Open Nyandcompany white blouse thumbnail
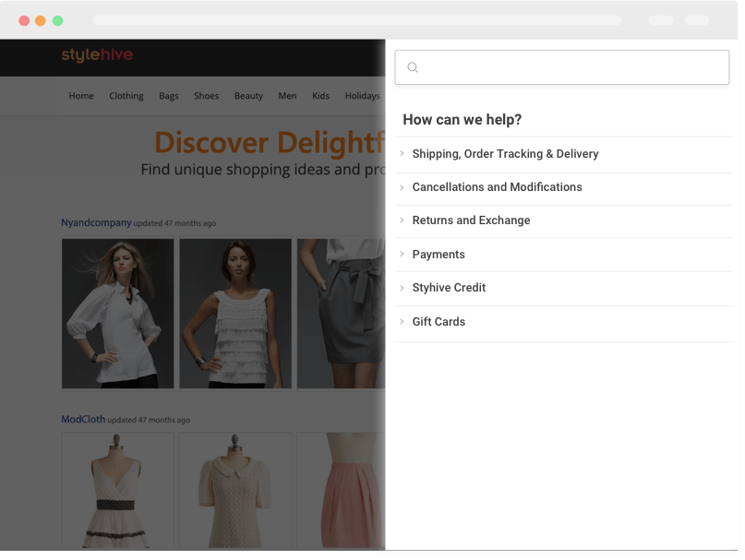Viewport: 745px width, 560px height. pos(118,314)
